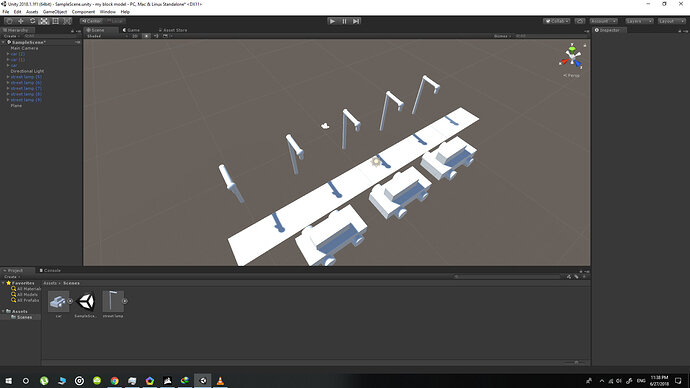
Task: Open the Window menu
Action: [x=107, y=12]
